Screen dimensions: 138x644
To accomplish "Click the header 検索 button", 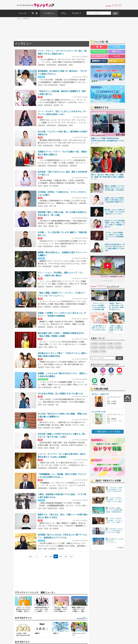I will click(x=115, y=13).
